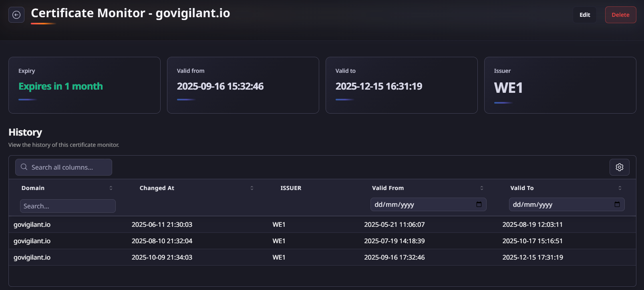The height and width of the screenshot is (290, 644).
Task: Click the Valid From date input
Action: [x=421, y=204]
